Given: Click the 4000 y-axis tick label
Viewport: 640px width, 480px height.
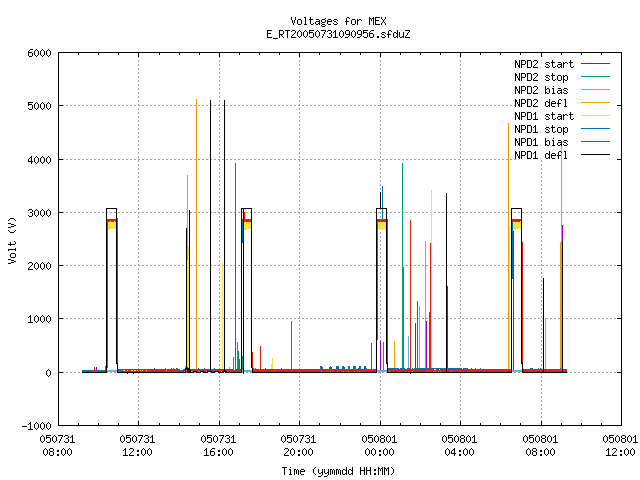Looking at the screenshot, I should pyautogui.click(x=39, y=160).
